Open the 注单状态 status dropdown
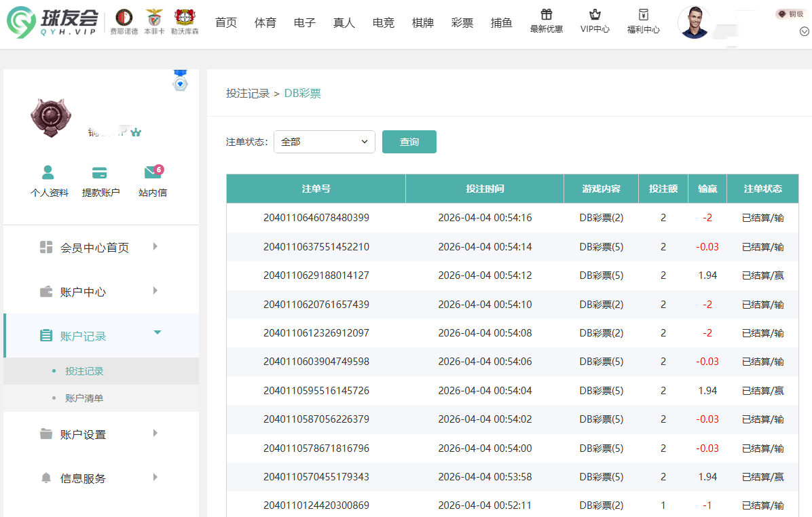Viewport: 812px width, 517px height. 324,142
